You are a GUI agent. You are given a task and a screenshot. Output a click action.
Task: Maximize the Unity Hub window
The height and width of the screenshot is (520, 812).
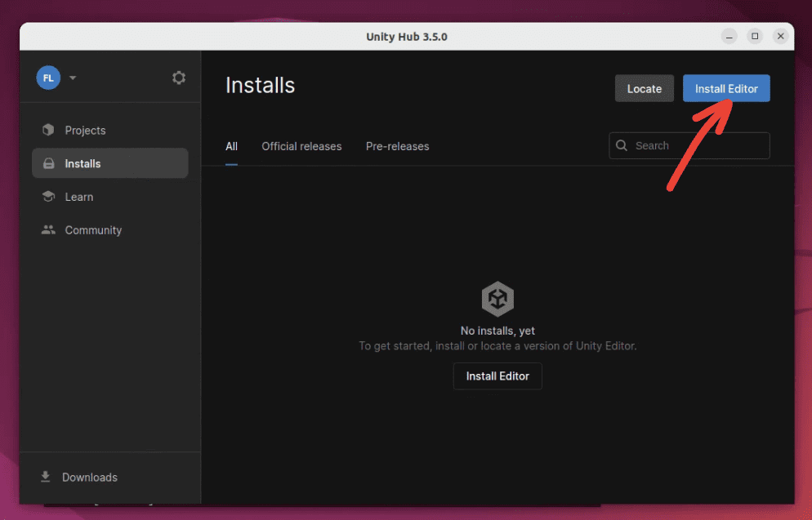tap(755, 37)
